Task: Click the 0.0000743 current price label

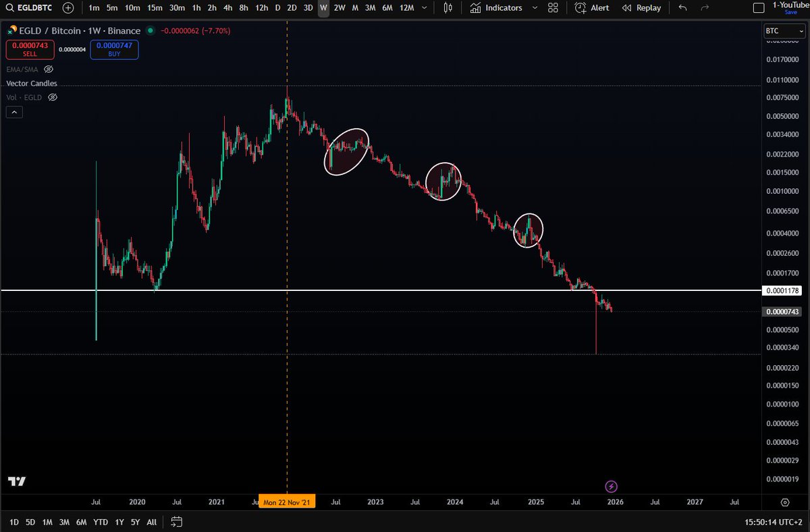Action: (x=783, y=312)
